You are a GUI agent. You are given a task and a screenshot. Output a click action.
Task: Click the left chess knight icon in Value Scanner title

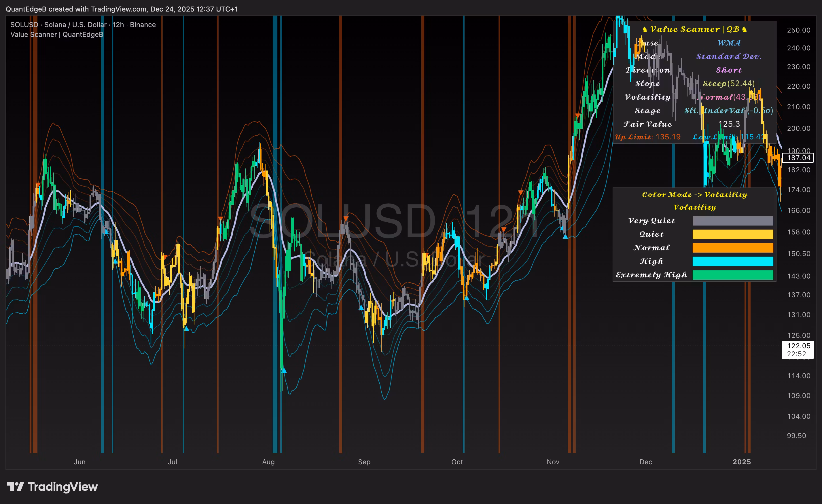click(x=645, y=30)
